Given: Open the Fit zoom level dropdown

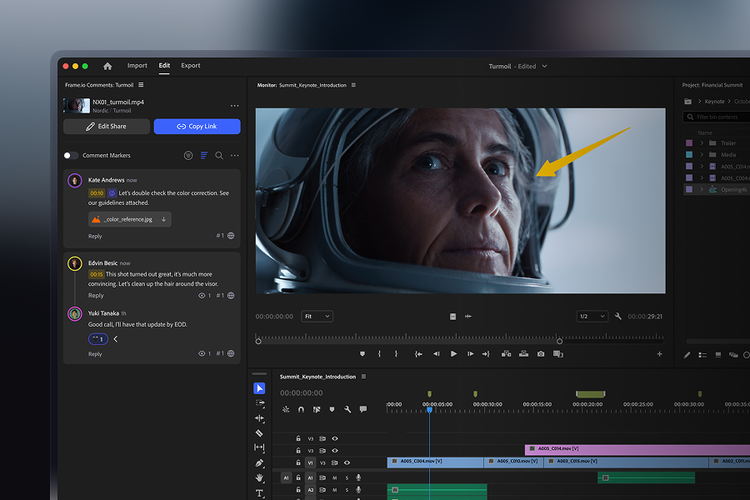Looking at the screenshot, I should (x=317, y=316).
